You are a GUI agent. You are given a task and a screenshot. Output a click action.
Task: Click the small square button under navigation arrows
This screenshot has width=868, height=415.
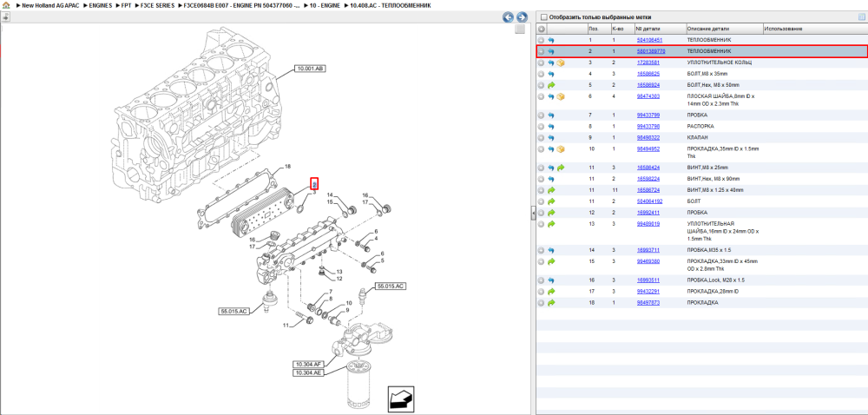519,30
